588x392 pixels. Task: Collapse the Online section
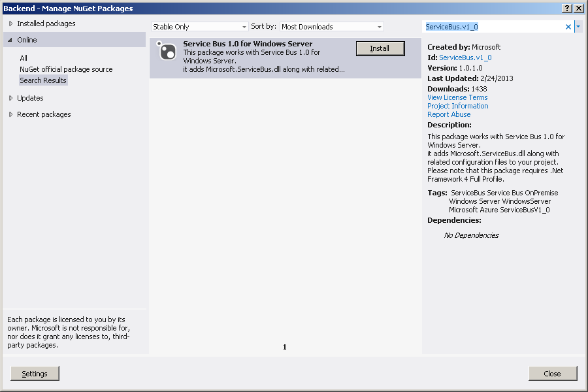[x=11, y=40]
